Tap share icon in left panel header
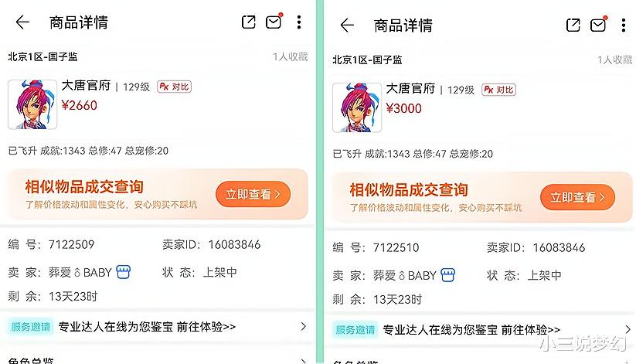 pyautogui.click(x=249, y=22)
